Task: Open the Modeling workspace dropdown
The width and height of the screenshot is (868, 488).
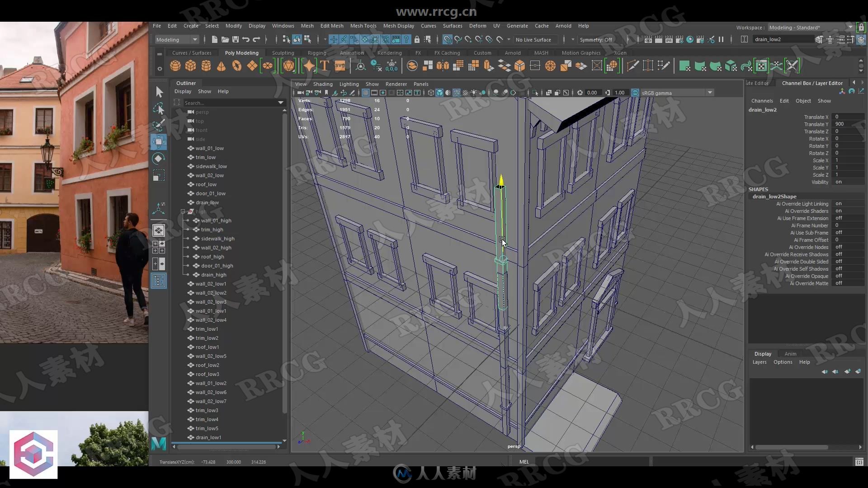Action: [176, 39]
